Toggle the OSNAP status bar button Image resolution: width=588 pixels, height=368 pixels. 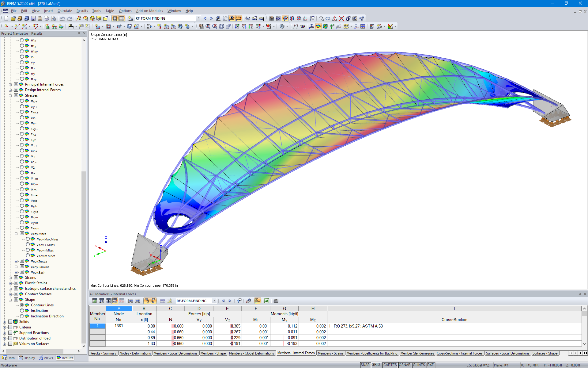404,365
